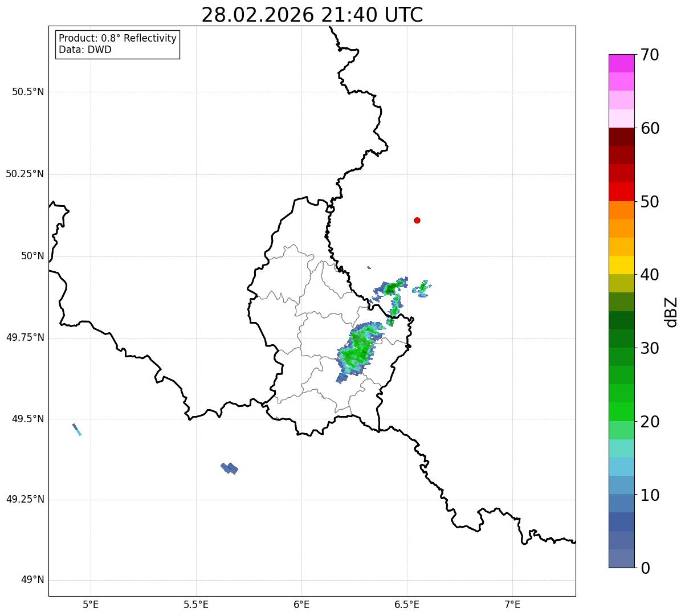
Task: Click the small streak echo near 5°E 49.5°N
Action: click(77, 429)
